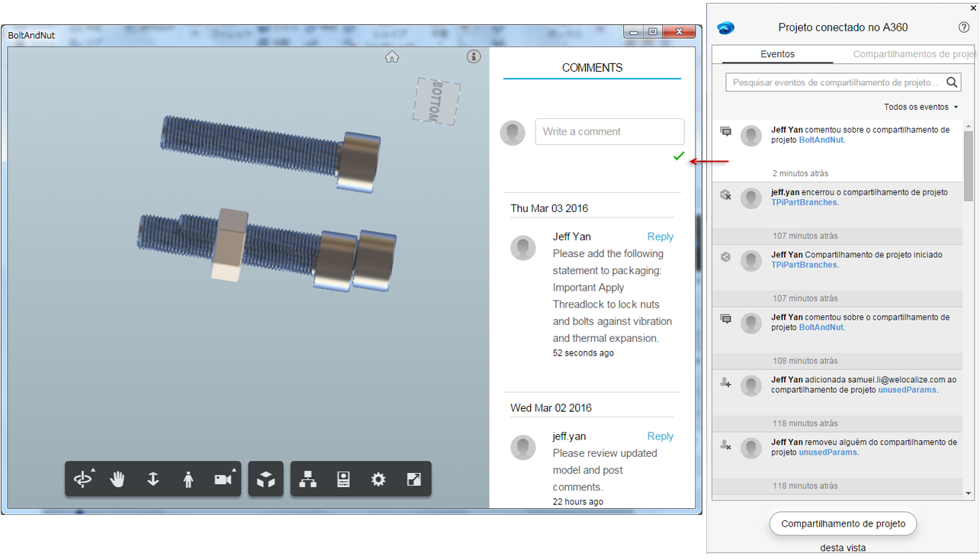
Task: Click the user-added icon beside samuel.li event
Action: [726, 382]
